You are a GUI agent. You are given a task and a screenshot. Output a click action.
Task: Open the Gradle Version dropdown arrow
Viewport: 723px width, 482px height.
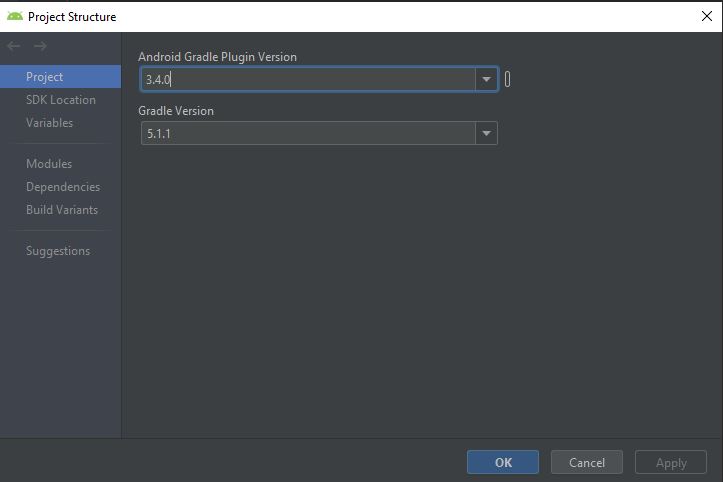coord(486,133)
